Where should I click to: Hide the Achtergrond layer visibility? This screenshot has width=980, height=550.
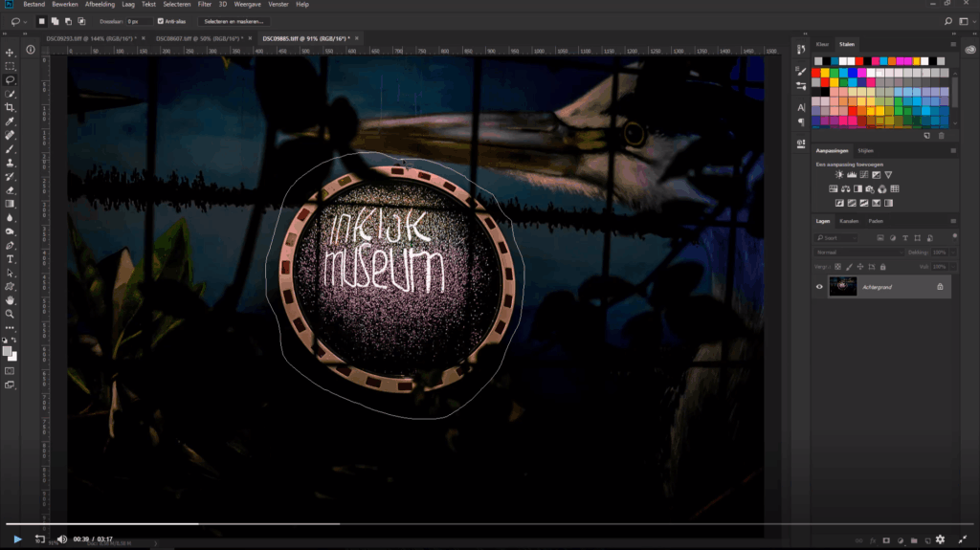[819, 287]
